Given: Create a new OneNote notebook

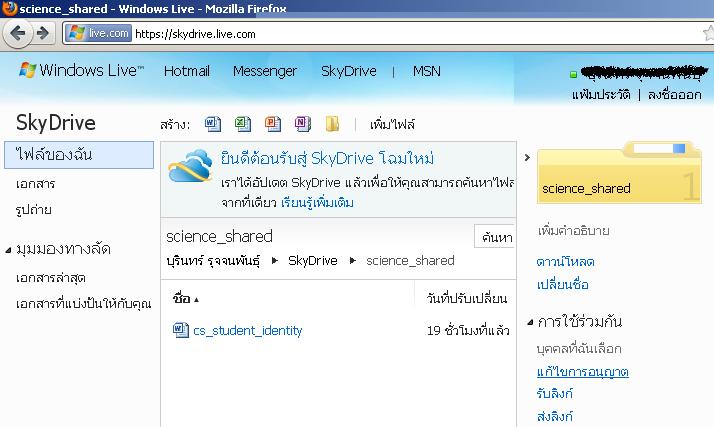Looking at the screenshot, I should point(302,124).
